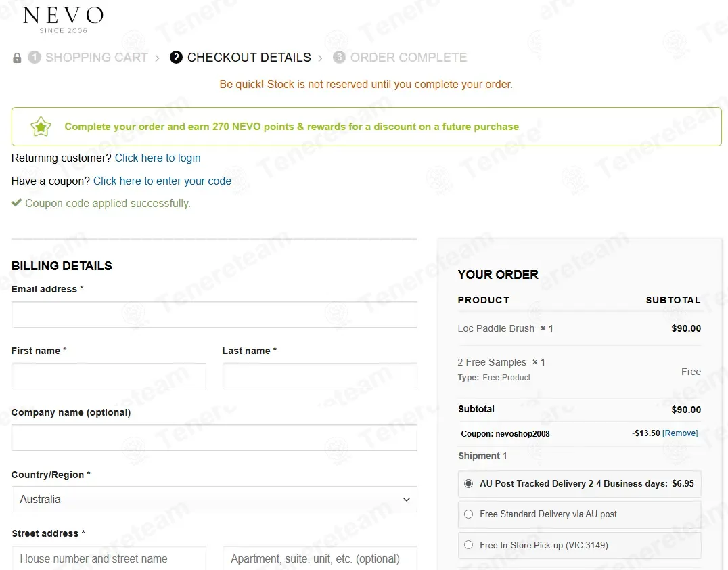Viewport: 728px width, 570px height.
Task: Click the step 1 circle icon
Action: [35, 57]
